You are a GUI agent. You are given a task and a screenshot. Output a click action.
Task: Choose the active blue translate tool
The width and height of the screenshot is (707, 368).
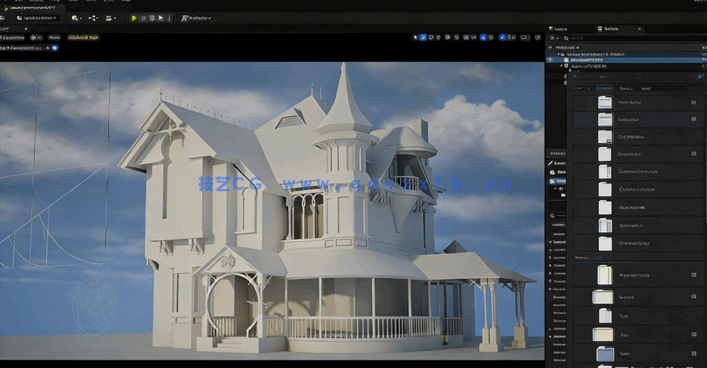click(x=422, y=37)
